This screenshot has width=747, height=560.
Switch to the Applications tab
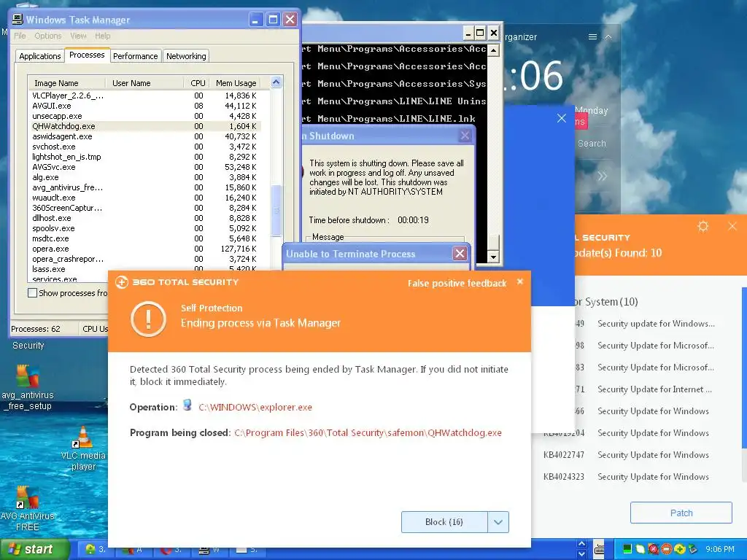pos(40,56)
